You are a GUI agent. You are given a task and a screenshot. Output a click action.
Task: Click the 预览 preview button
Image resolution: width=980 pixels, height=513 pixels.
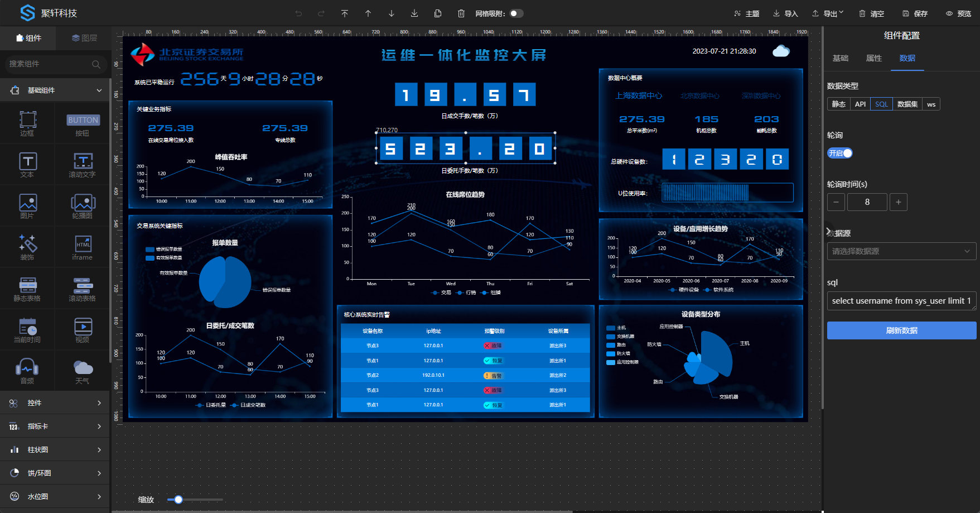tap(958, 13)
